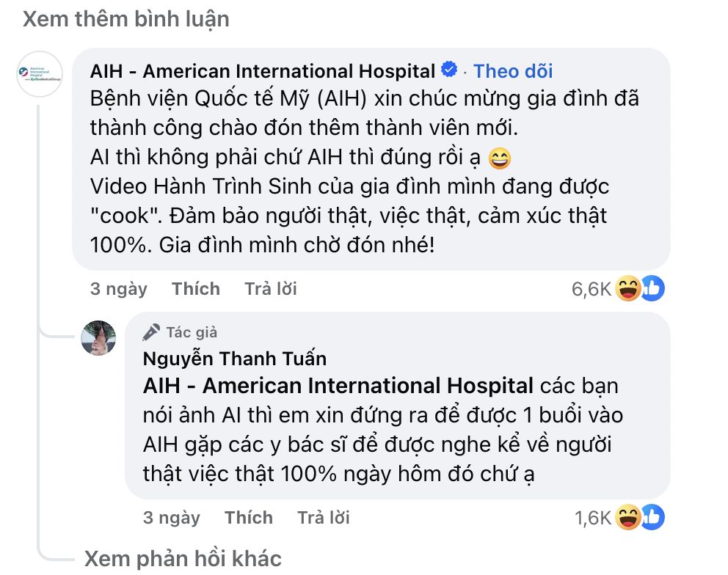Reply to Nguyễn Thanh Tuấn's comment via Trả lời
Viewport: 728px width, 575px height.
(x=324, y=518)
